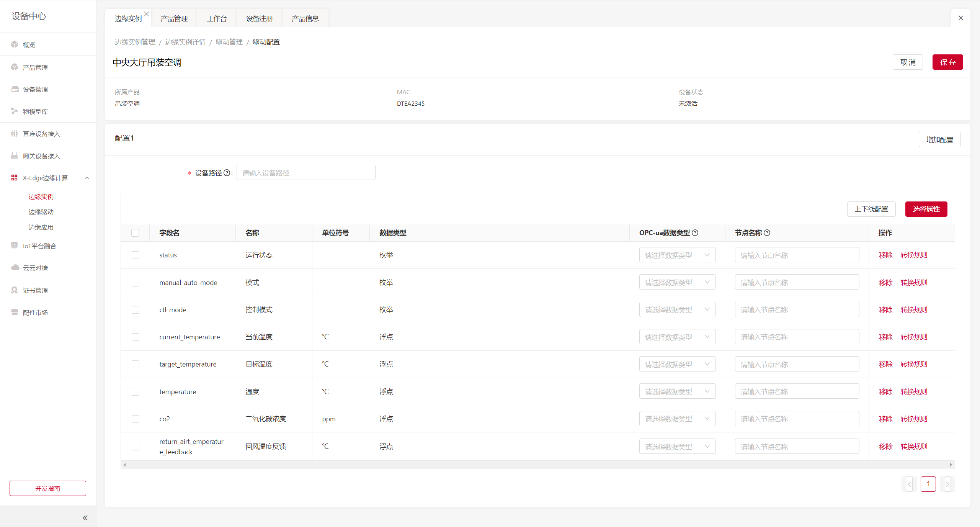
Task: Click the 云云对接 cloud icon
Action: point(15,267)
